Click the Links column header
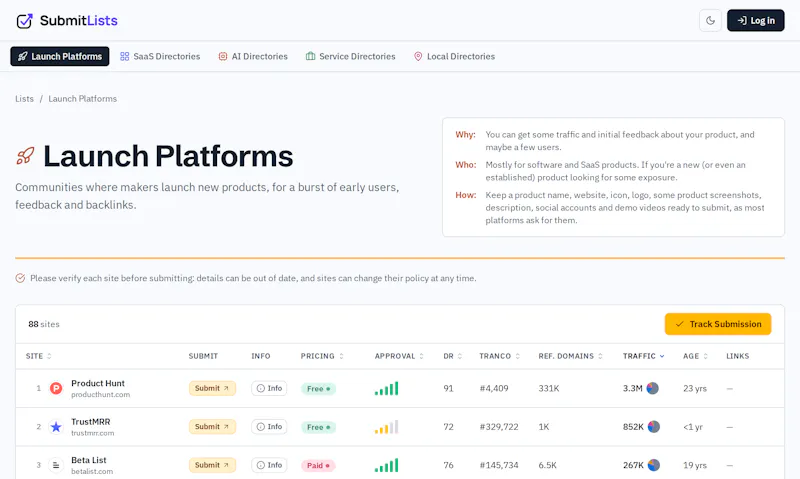Image resolution: width=800 pixels, height=479 pixels. (x=738, y=356)
